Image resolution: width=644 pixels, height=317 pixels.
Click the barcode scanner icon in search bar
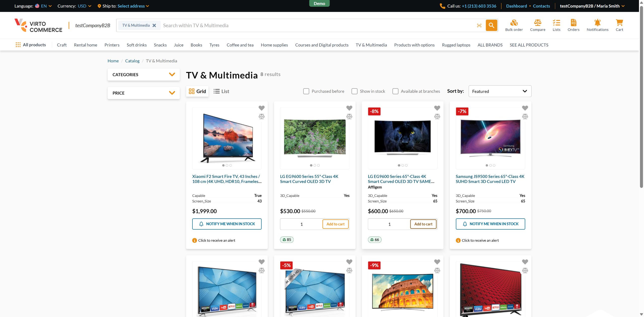[479, 25]
